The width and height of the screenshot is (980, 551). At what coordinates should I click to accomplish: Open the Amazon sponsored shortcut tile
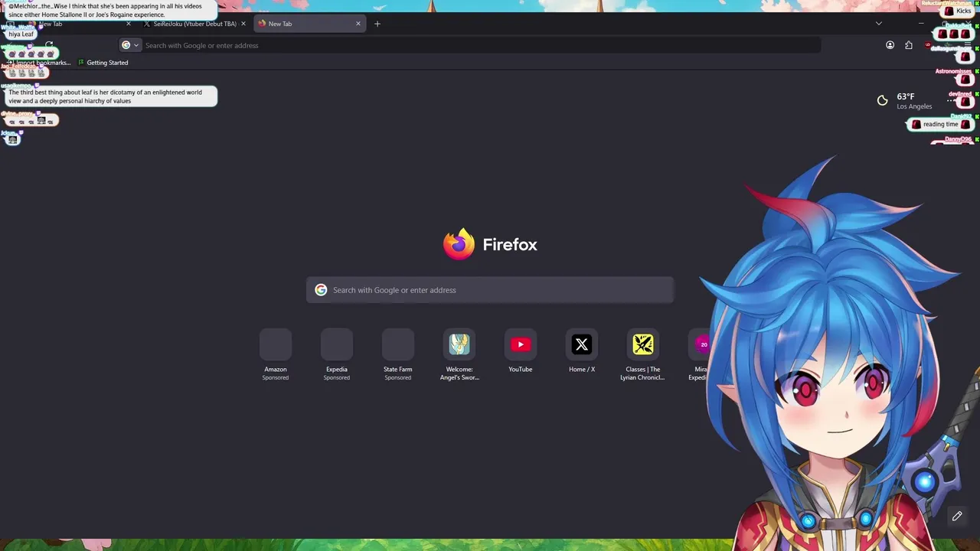[276, 344]
